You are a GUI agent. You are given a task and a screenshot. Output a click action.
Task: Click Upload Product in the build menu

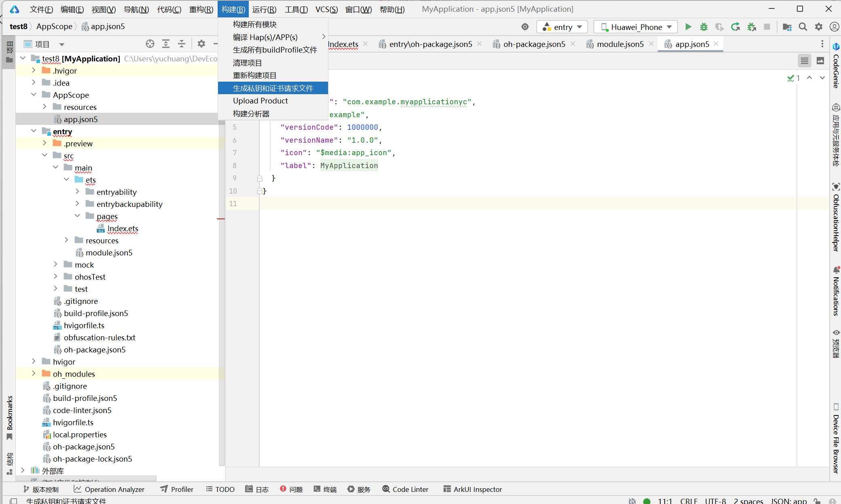click(x=261, y=101)
